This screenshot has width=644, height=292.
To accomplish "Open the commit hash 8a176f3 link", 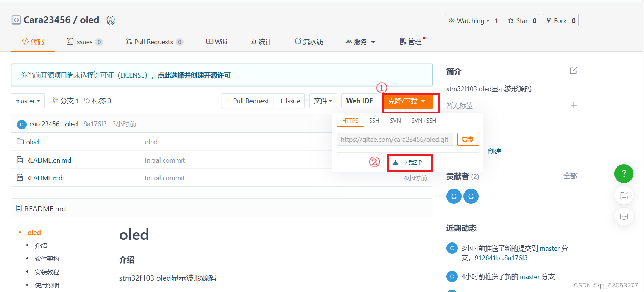I will pyautogui.click(x=95, y=124).
